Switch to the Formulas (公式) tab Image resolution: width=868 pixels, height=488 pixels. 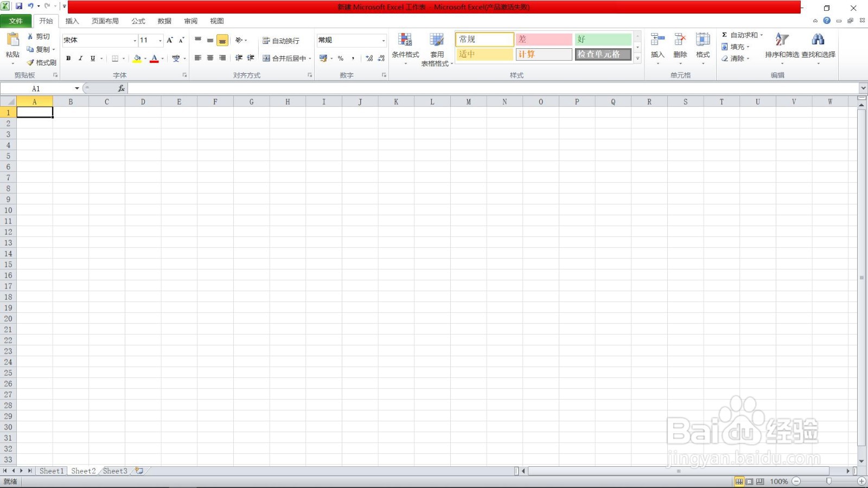(138, 21)
